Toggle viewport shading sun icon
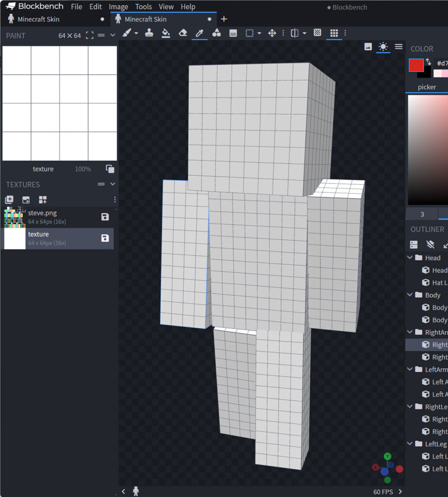Screen dimensions: 448x497 383,47
